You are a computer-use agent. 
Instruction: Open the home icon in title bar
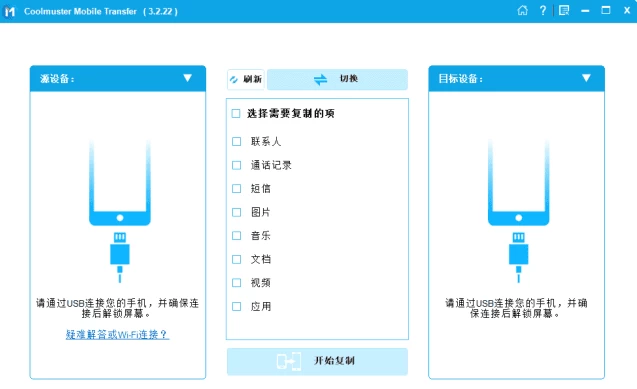(x=522, y=11)
